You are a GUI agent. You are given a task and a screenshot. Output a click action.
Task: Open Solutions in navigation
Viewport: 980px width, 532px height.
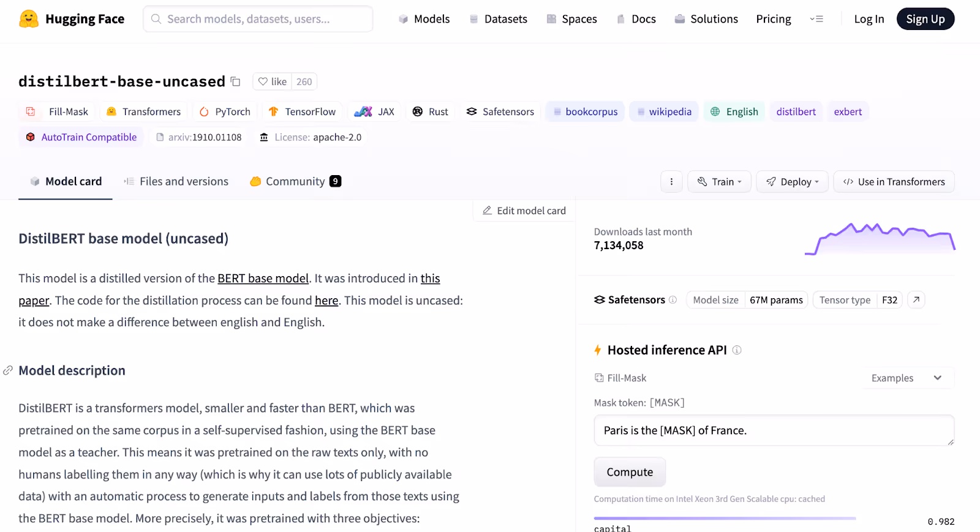point(706,19)
